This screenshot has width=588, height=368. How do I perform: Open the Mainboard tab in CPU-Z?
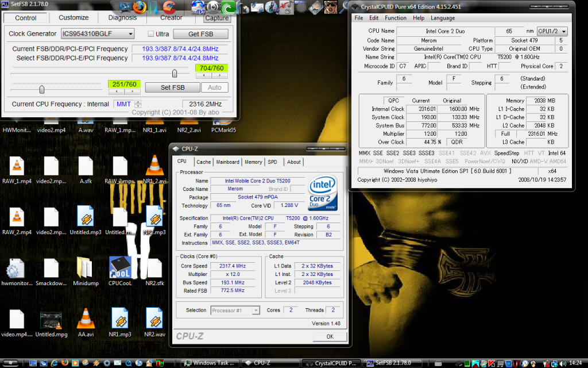click(227, 162)
